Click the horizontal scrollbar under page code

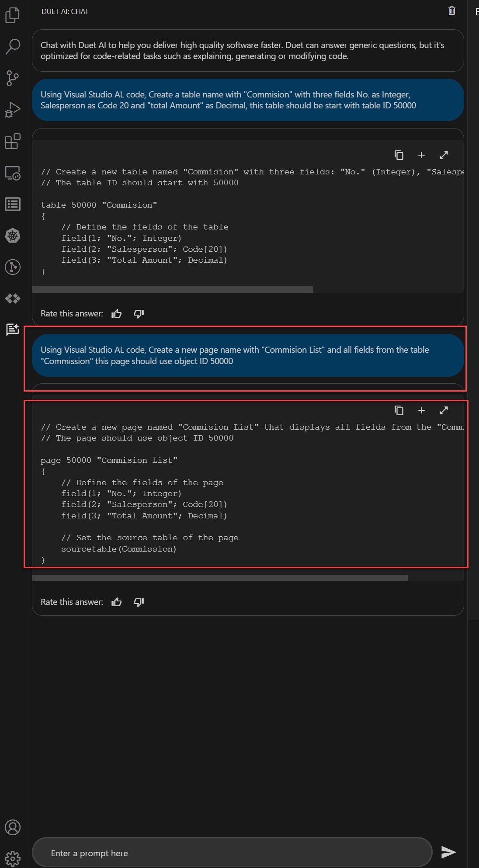(x=220, y=578)
